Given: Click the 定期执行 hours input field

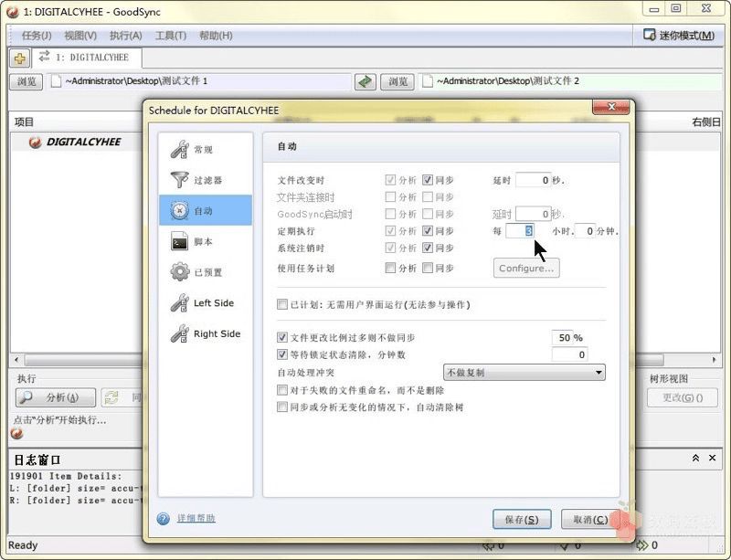Looking at the screenshot, I should pos(520,231).
